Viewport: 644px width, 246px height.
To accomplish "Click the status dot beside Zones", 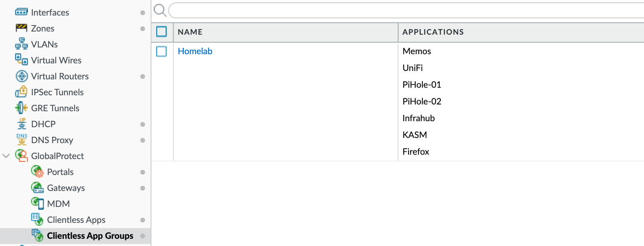I will point(143,29).
